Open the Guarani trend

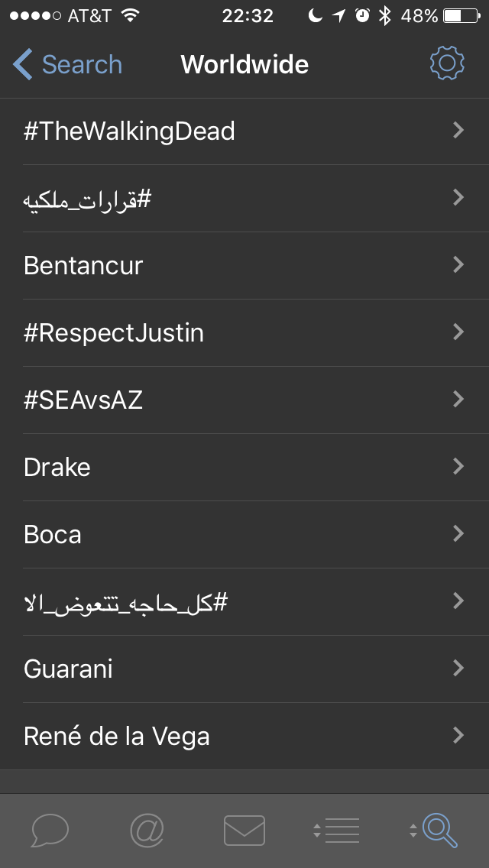click(x=69, y=669)
